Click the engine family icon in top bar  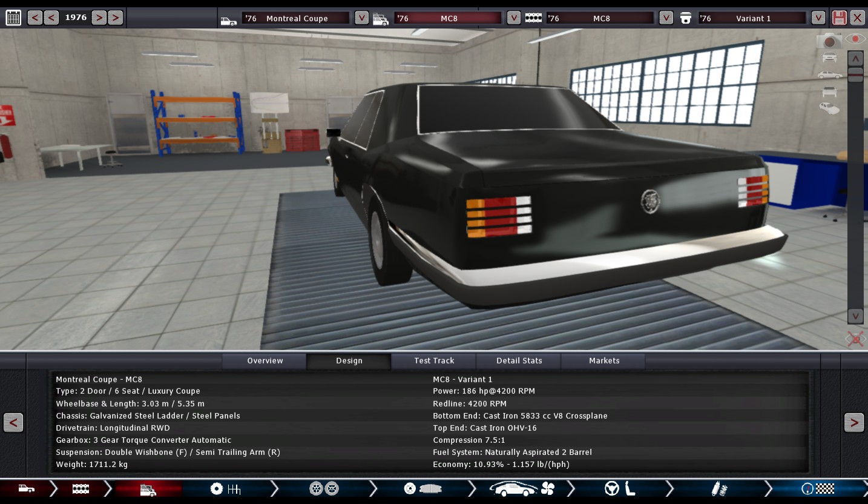(x=533, y=18)
